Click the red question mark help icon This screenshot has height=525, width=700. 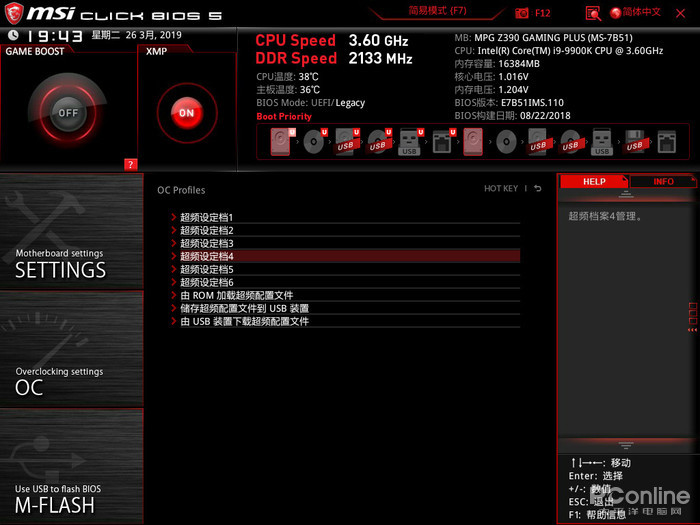[130, 164]
